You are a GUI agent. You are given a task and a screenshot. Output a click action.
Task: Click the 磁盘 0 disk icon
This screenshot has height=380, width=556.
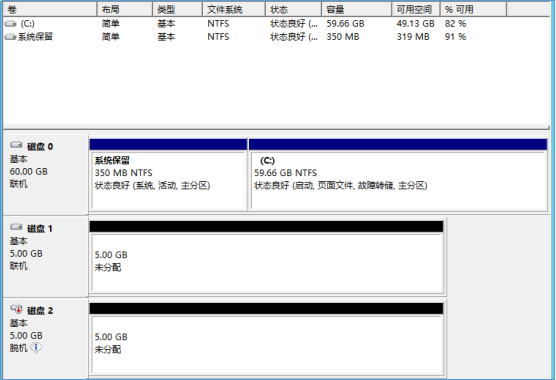click(16, 145)
